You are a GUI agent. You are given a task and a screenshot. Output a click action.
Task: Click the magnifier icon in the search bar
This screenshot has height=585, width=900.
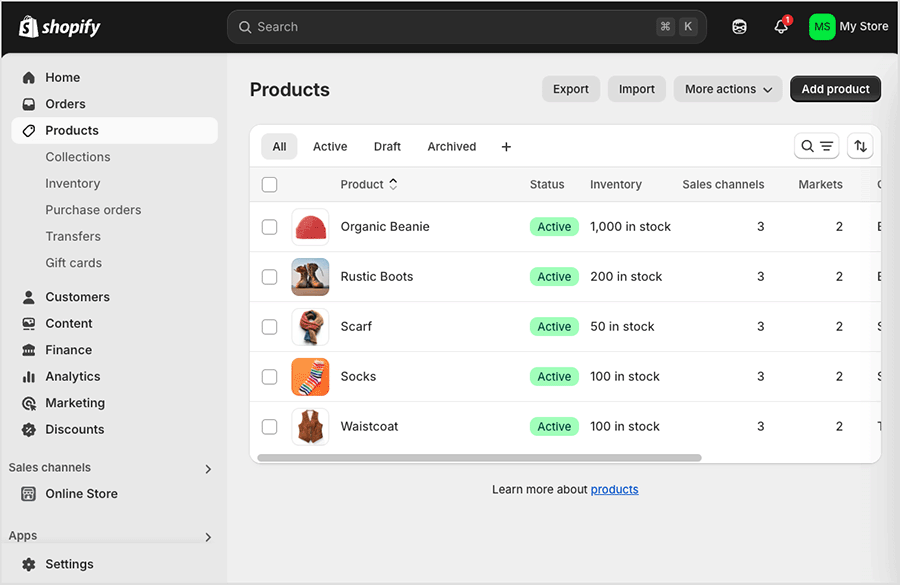[x=245, y=27]
